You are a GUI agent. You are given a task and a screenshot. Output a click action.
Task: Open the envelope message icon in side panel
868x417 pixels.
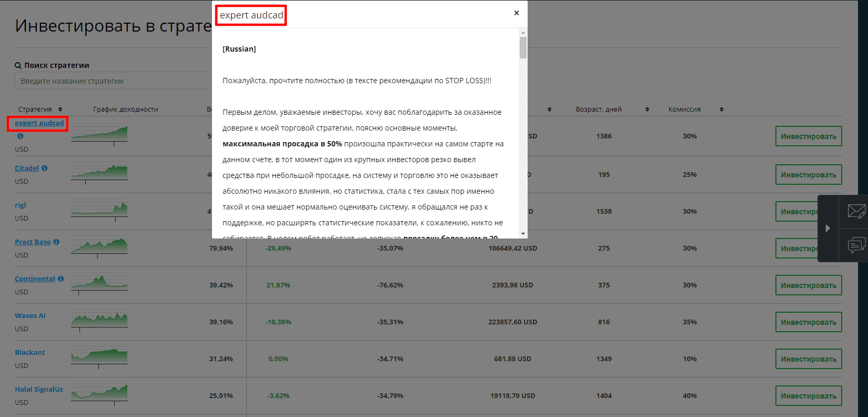[856, 212]
